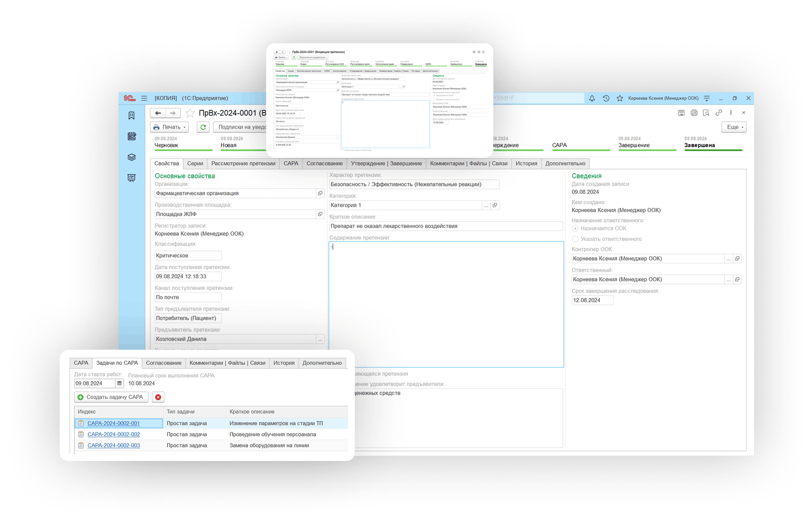The width and height of the screenshot is (812, 521).
Task: Open the selection ellipsis for Категория field
Action: pos(486,205)
